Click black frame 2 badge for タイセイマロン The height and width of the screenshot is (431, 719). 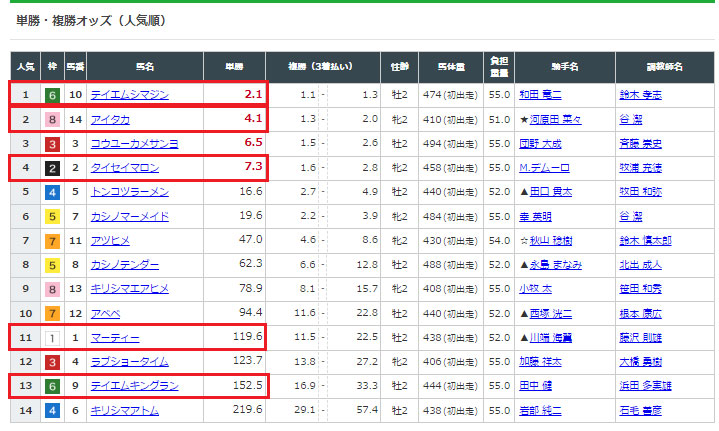coord(52,168)
